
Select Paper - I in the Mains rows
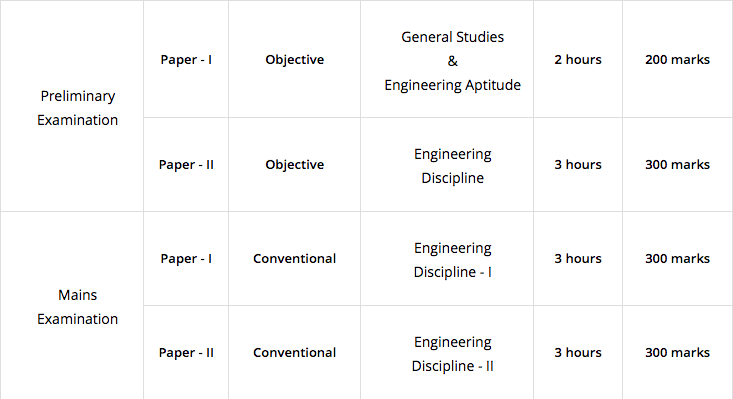point(186,259)
